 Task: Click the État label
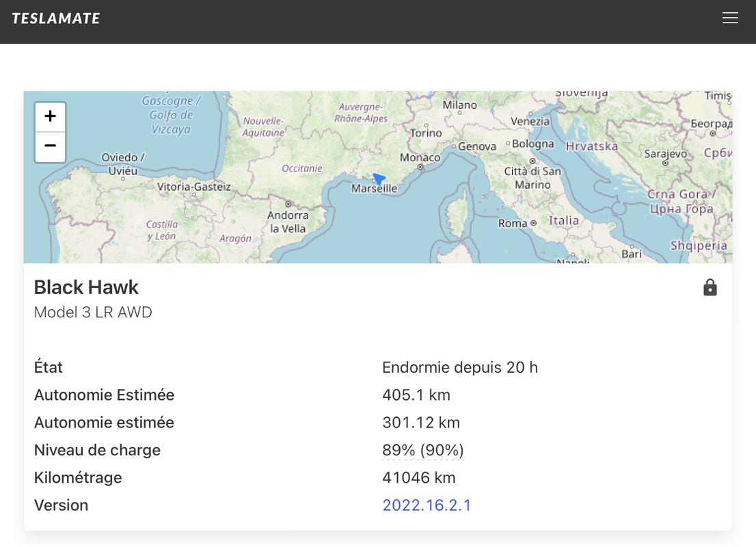tap(49, 367)
